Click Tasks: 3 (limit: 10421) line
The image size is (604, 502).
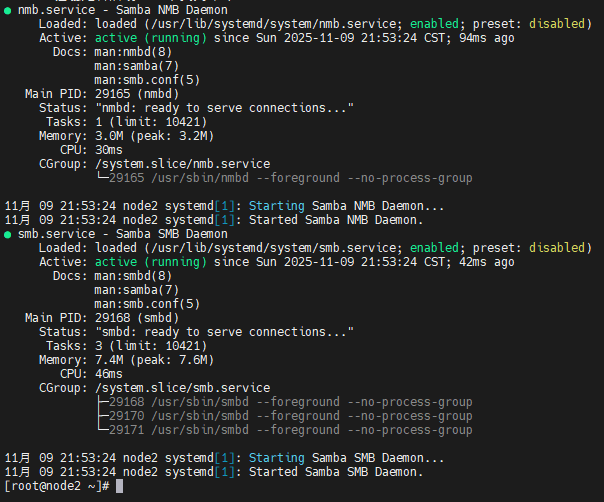pyautogui.click(x=127, y=346)
